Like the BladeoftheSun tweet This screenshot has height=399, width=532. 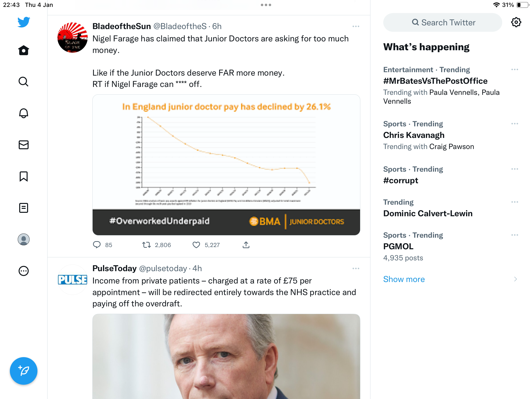(x=196, y=245)
